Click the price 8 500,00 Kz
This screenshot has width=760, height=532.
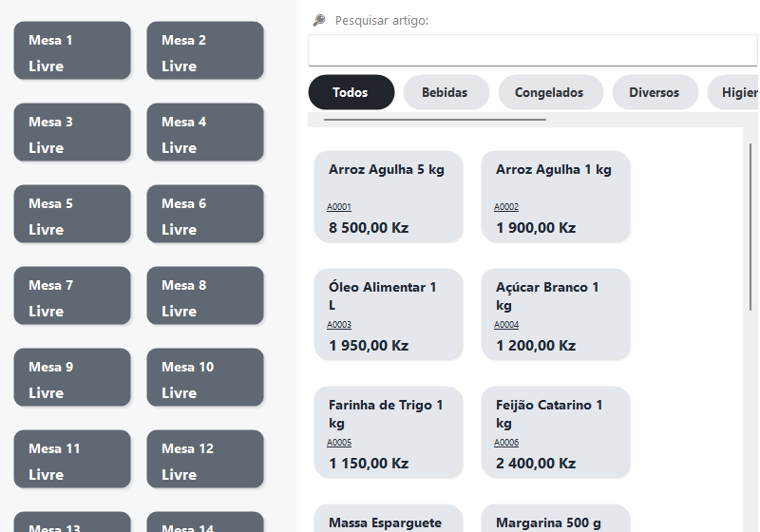tap(369, 228)
